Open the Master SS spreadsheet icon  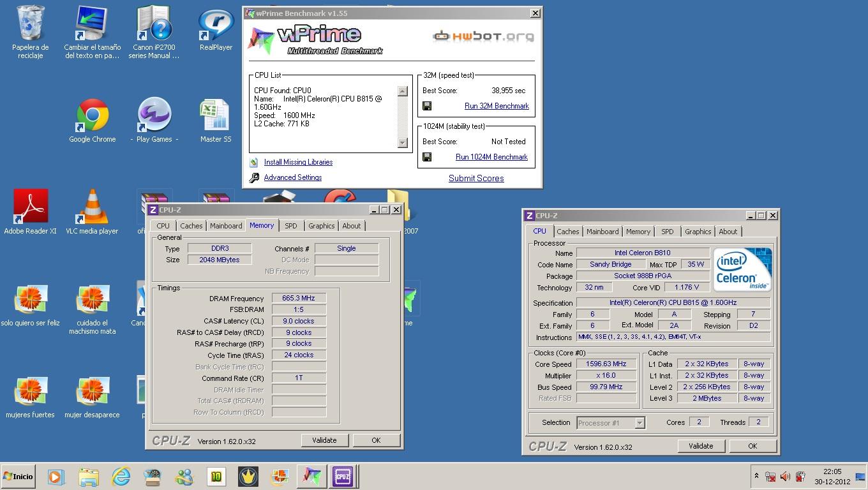pyautogui.click(x=216, y=120)
